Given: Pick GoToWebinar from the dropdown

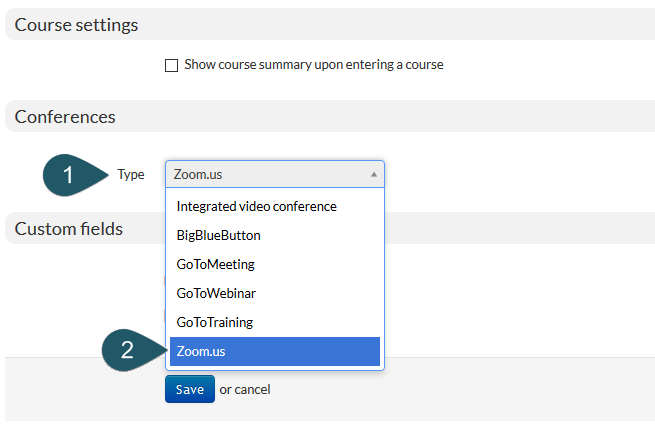Looking at the screenshot, I should 275,293.
